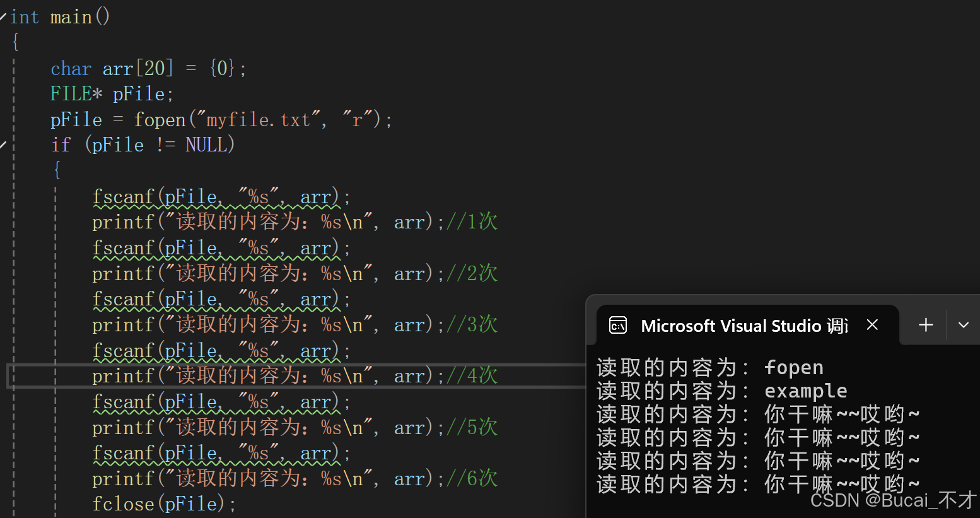Viewport: 980px width, 518px height.
Task: Click the printf line commented //6次
Action: (x=295, y=479)
